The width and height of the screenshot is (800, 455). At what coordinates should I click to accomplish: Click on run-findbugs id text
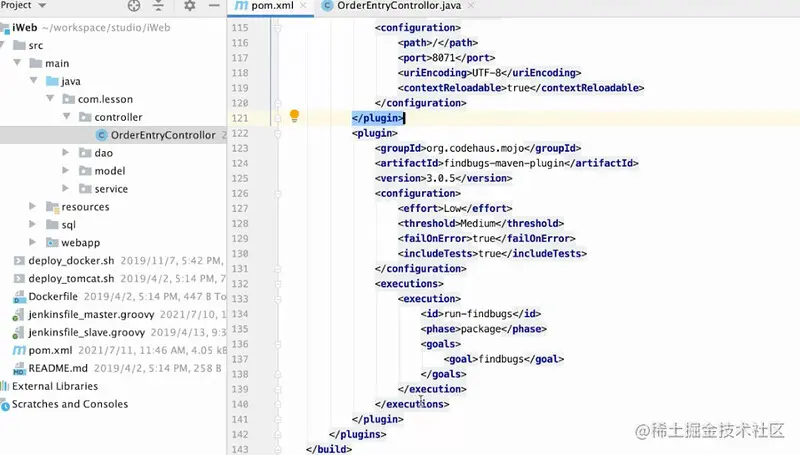point(478,314)
